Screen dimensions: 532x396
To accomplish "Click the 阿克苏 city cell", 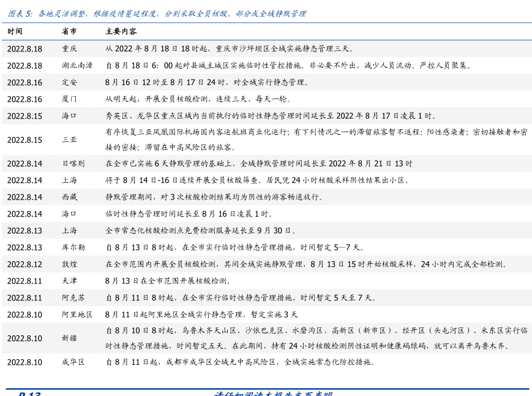I will point(73,298).
